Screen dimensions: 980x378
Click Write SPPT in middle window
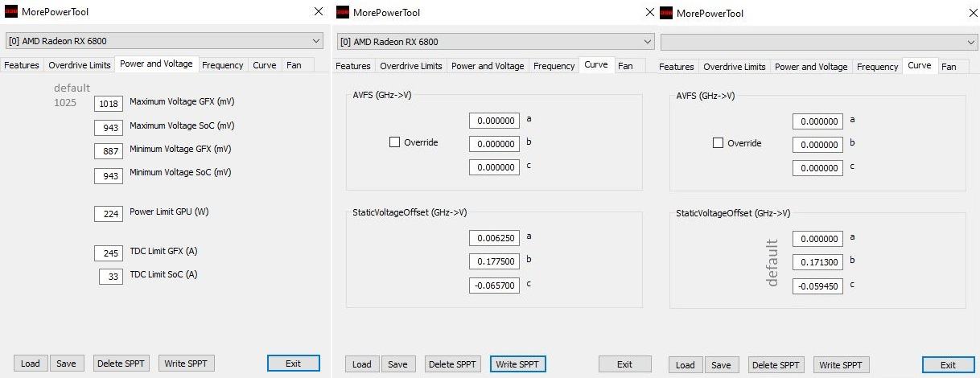coord(518,364)
